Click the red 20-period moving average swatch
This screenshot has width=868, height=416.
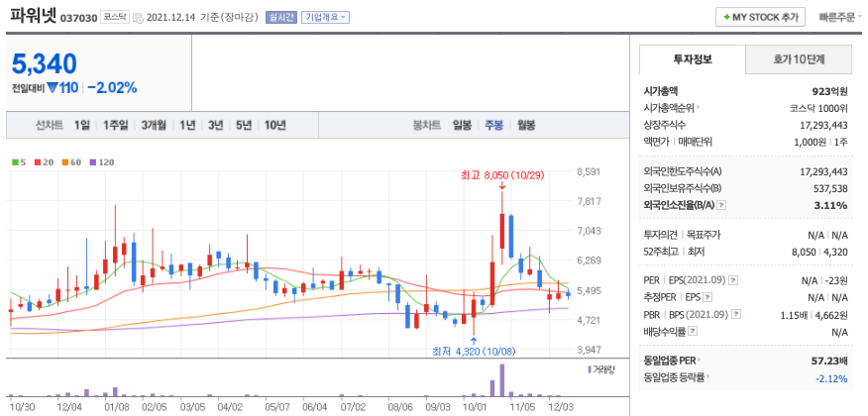click(x=38, y=162)
